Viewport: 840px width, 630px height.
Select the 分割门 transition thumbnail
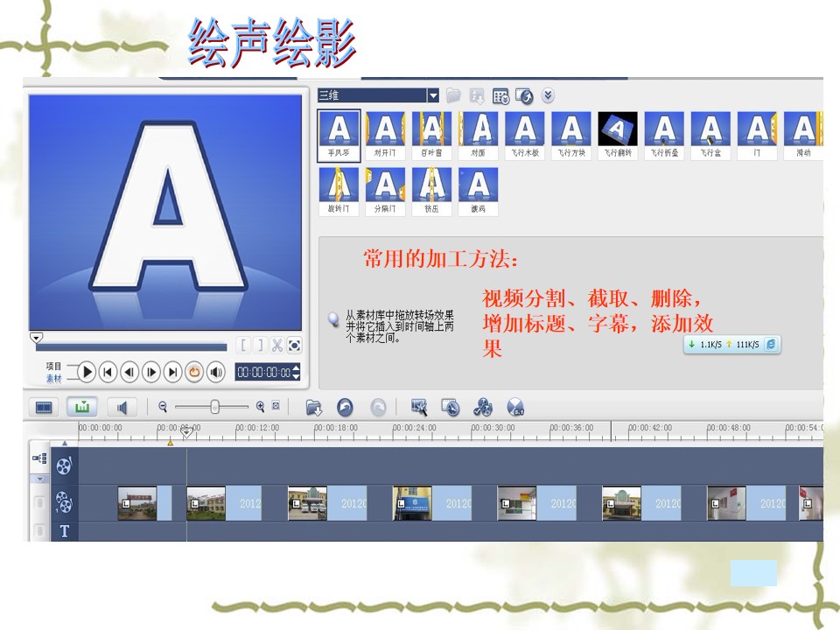pos(385,192)
